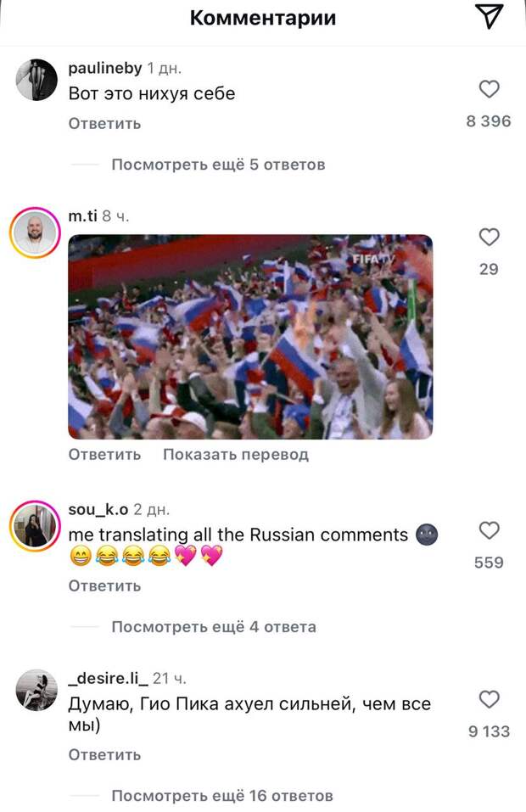The image size is (526, 812).
Task: Expand 16 more replies under _desire.li_
Action: point(222,796)
